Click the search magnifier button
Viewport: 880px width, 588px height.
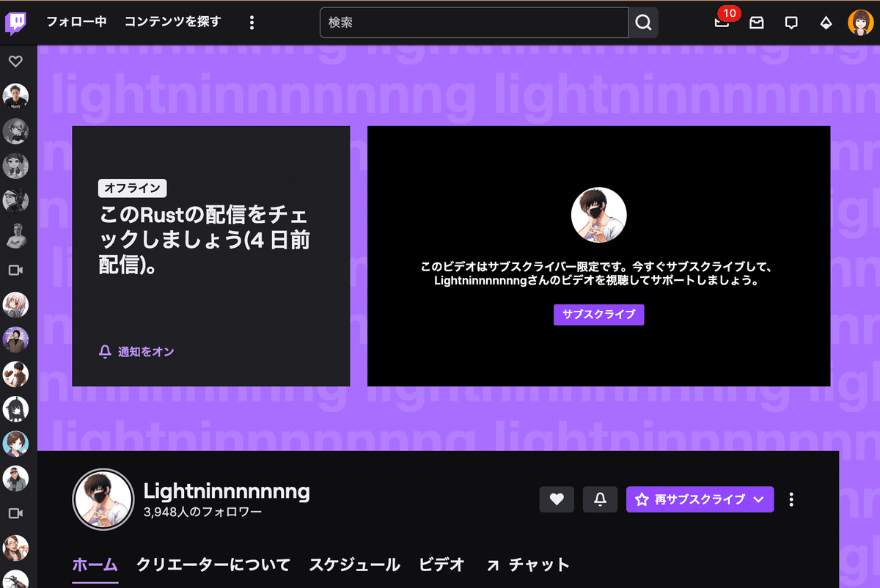click(x=643, y=23)
